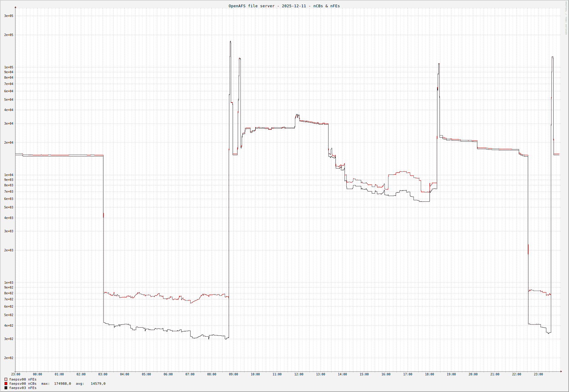Click the pink faepsv00 nFEs legend swatch

(x=6, y=379)
